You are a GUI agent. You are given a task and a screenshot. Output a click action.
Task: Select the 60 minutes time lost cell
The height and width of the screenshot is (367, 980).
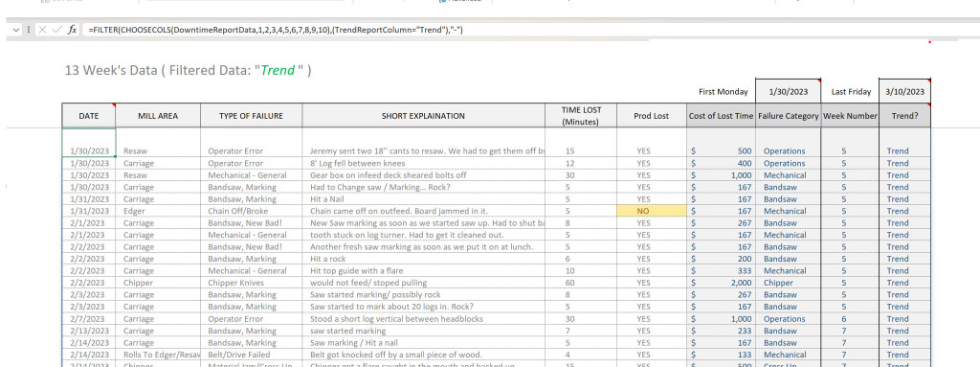(x=581, y=283)
